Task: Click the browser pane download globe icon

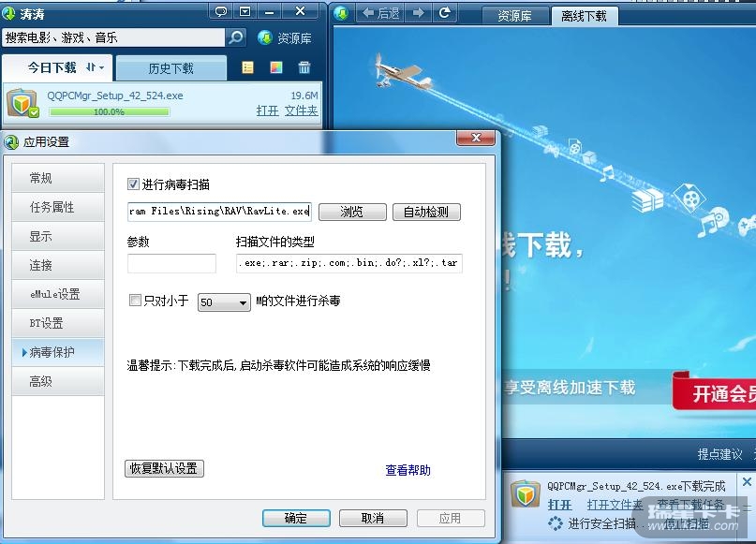Action: 341,13
